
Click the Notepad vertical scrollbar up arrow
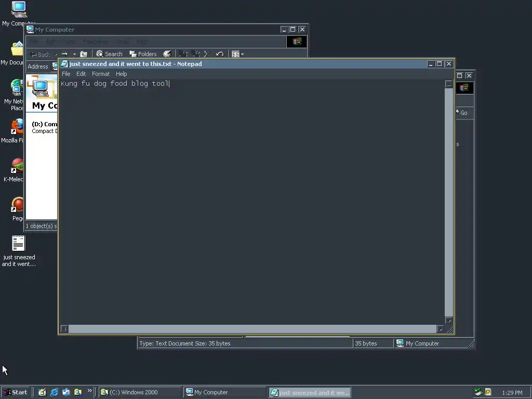tap(448, 84)
